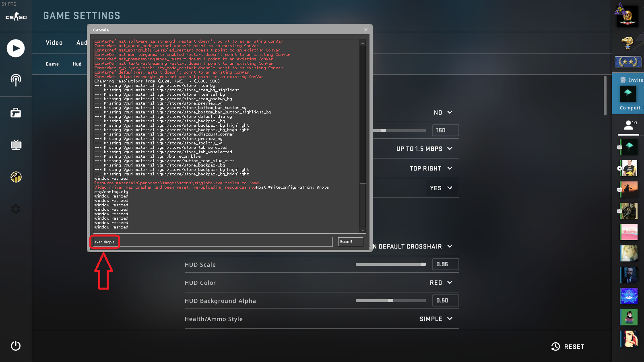
Task: Select the Hud sub-tab
Action: coord(77,64)
